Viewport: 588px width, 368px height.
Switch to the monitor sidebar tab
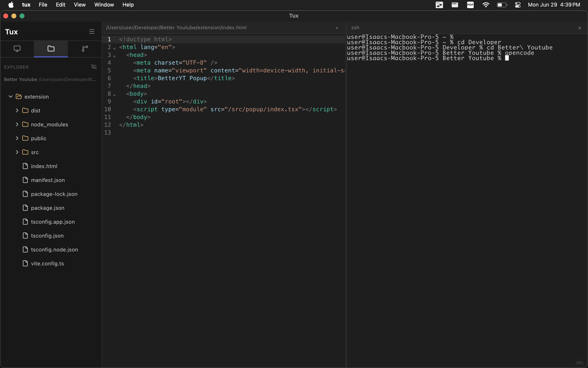click(17, 49)
